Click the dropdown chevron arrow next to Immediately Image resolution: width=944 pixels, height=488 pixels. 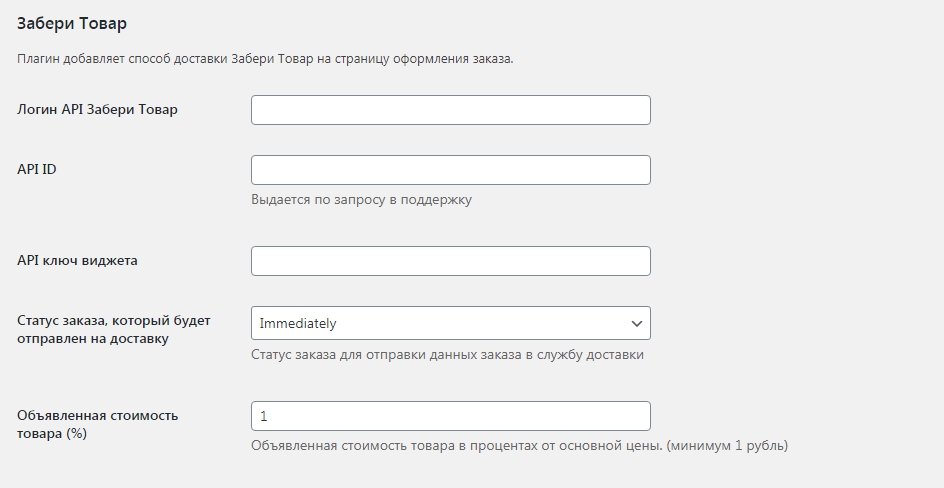pyautogui.click(x=636, y=324)
